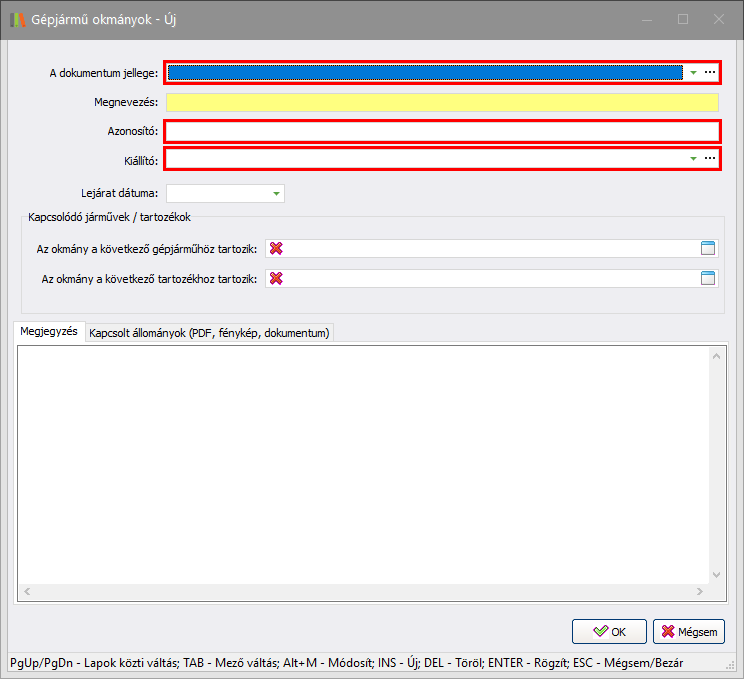Viewport: 744px width, 679px height.
Task: Focus the Azonosító input field
Action: (442, 131)
